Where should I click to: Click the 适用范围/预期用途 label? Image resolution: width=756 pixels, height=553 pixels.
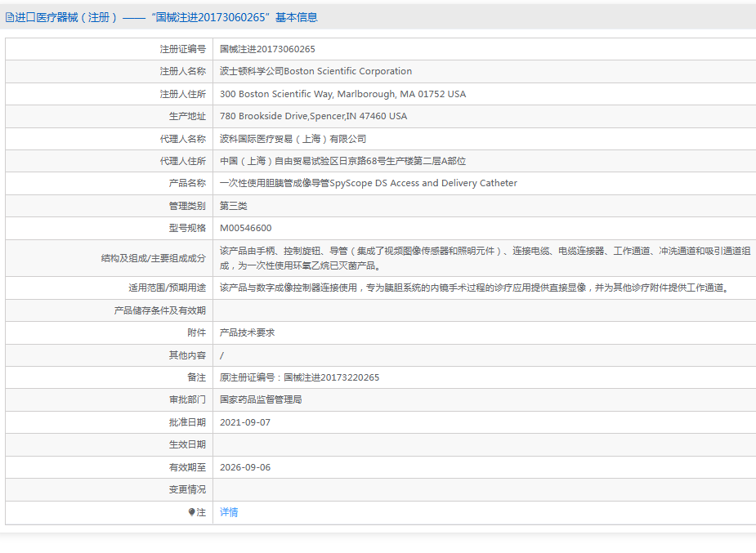coord(167,288)
